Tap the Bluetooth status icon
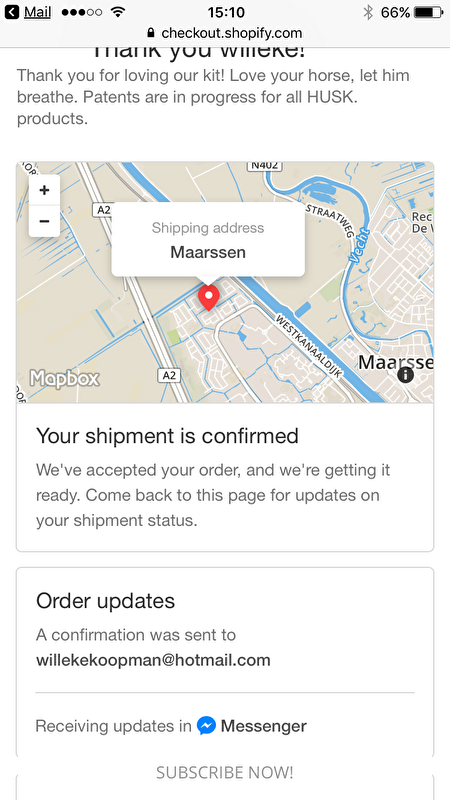The width and height of the screenshot is (450, 800). click(x=368, y=12)
